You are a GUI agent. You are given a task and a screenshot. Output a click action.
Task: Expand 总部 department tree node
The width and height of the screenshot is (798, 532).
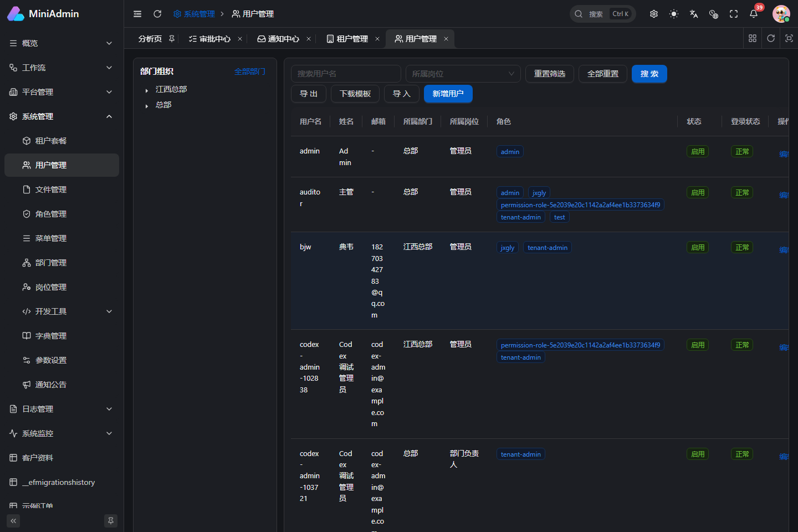[x=146, y=106]
